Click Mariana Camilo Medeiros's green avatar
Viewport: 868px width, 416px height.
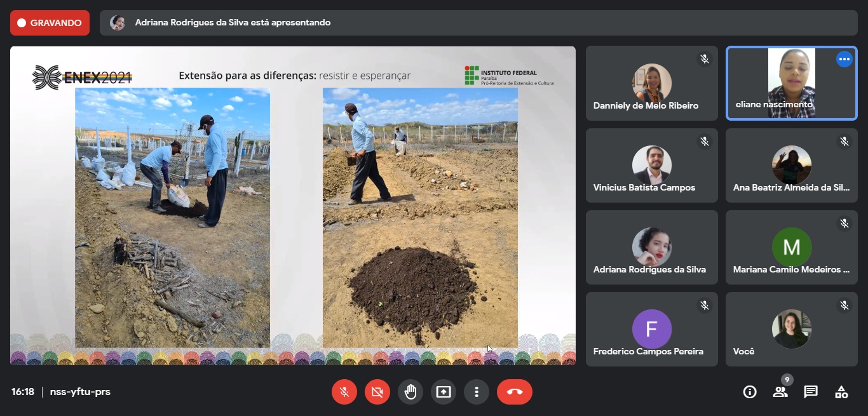pos(791,247)
